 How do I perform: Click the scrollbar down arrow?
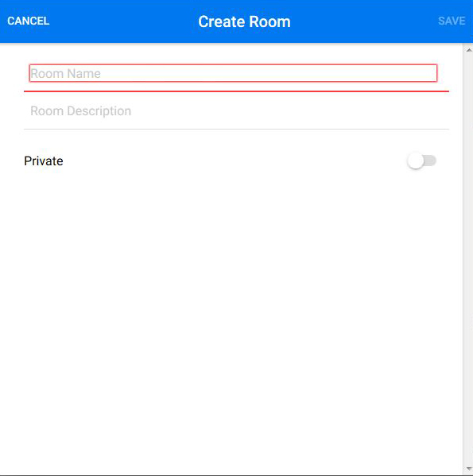[x=469, y=470]
